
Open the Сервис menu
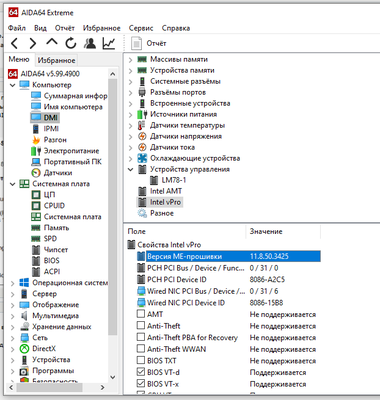141,28
